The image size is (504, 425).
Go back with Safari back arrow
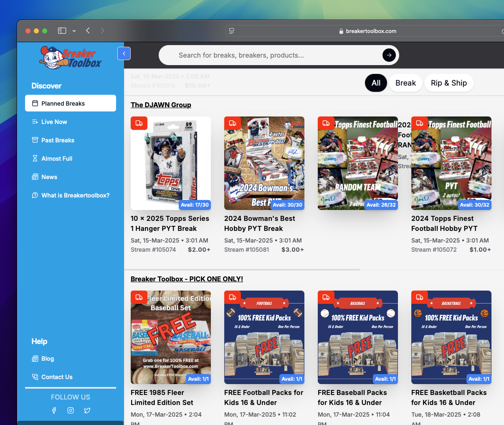(x=88, y=30)
